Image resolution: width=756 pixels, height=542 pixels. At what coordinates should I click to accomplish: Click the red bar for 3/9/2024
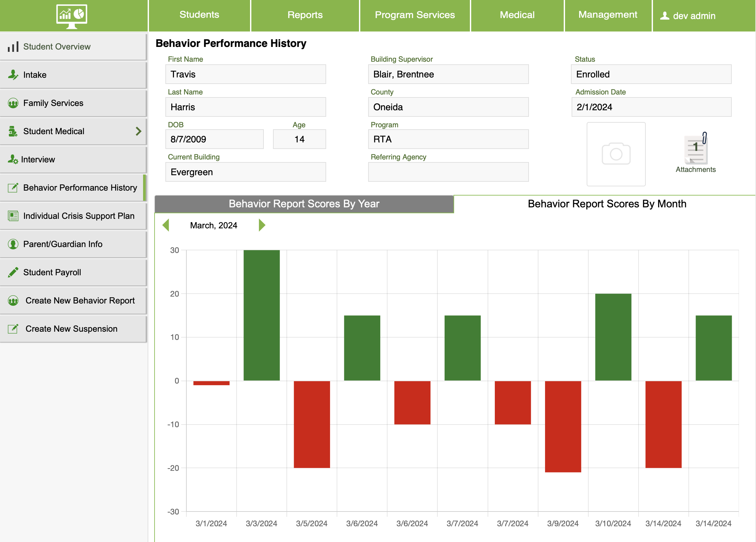pos(563,427)
